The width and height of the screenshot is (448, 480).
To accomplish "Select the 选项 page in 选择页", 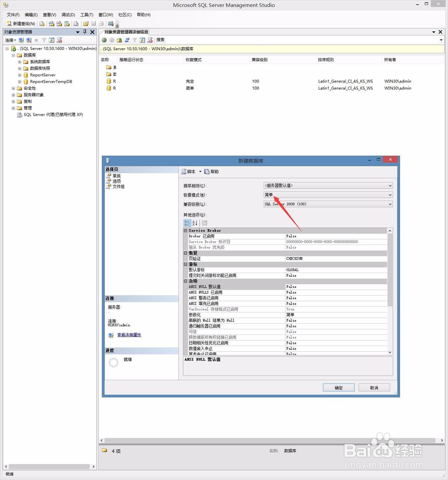I will (116, 181).
